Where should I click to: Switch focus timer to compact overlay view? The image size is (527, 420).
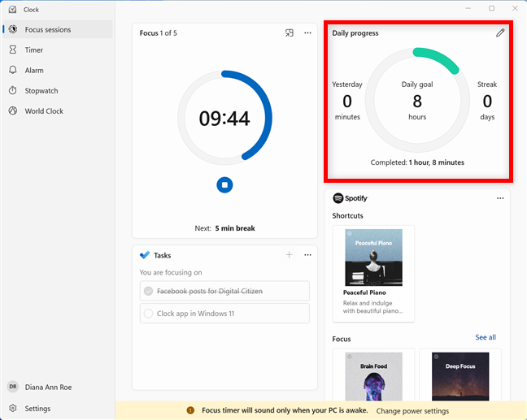pos(289,33)
